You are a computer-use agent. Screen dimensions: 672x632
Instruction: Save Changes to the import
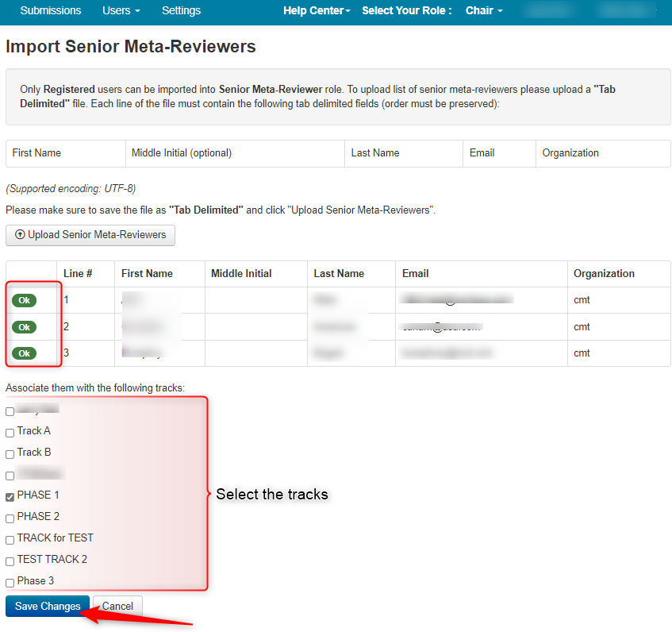[48, 607]
